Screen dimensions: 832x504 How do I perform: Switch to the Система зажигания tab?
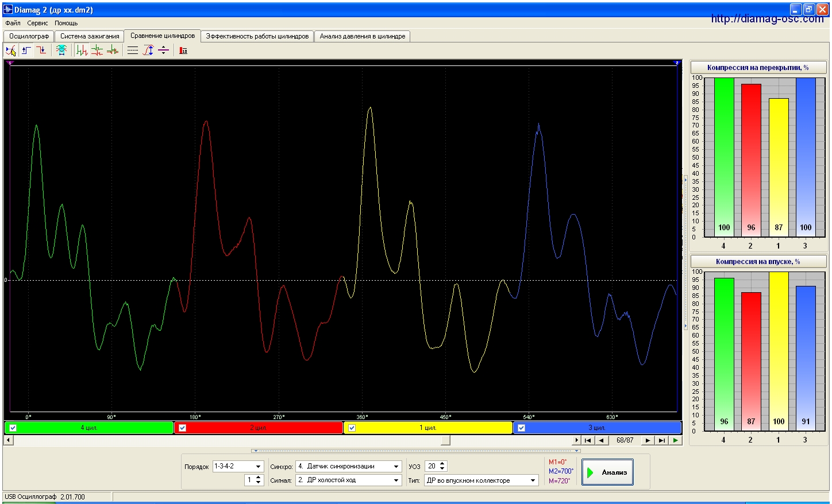[x=90, y=36]
